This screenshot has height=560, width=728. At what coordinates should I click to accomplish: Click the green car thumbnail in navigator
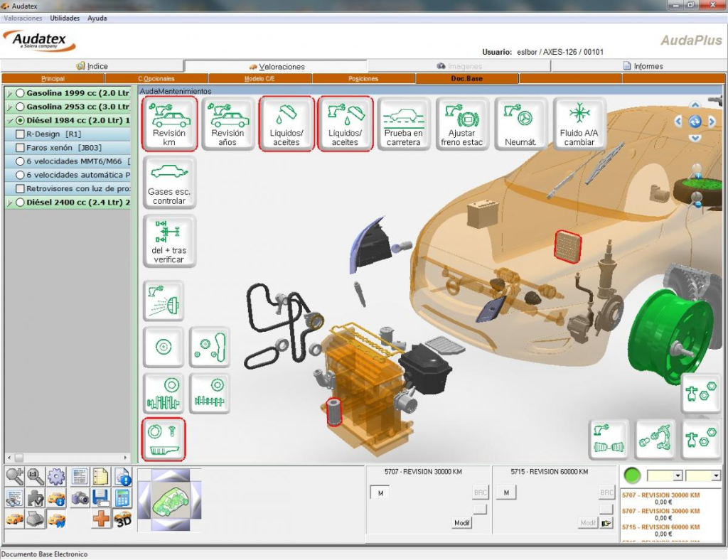pos(171,500)
